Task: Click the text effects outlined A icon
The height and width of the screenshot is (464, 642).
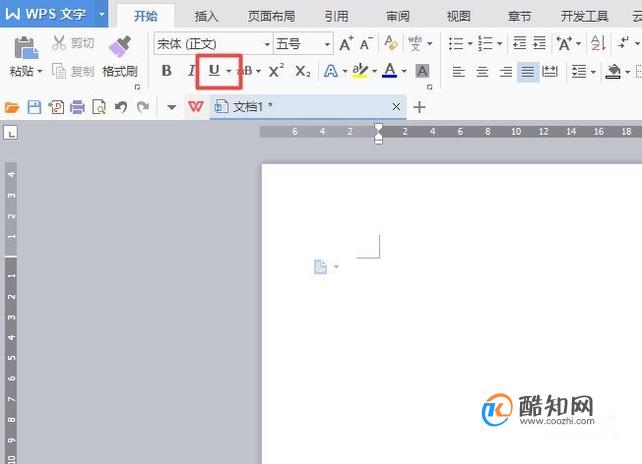Action: click(x=330, y=71)
